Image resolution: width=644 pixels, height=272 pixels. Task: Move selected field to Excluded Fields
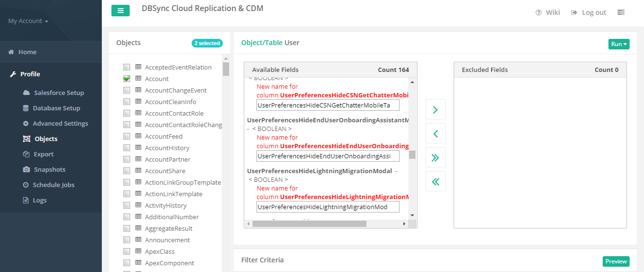435,110
